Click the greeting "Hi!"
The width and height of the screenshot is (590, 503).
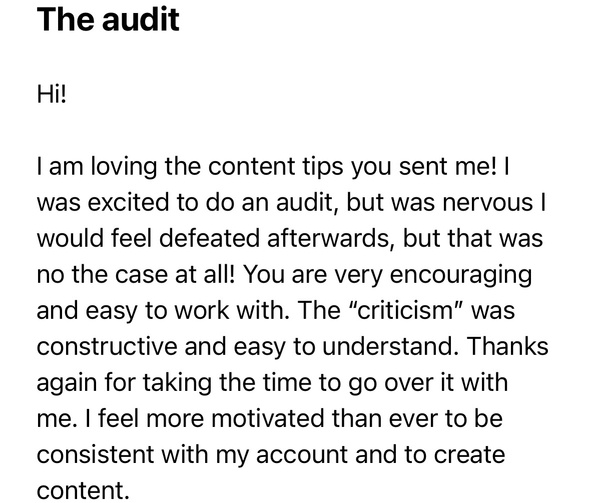pyautogui.click(x=52, y=94)
